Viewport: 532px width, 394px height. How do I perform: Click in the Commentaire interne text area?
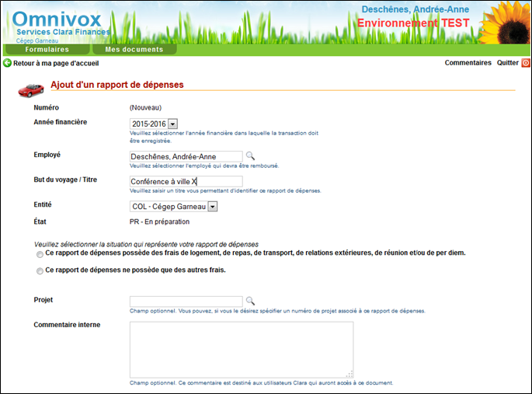click(x=242, y=349)
